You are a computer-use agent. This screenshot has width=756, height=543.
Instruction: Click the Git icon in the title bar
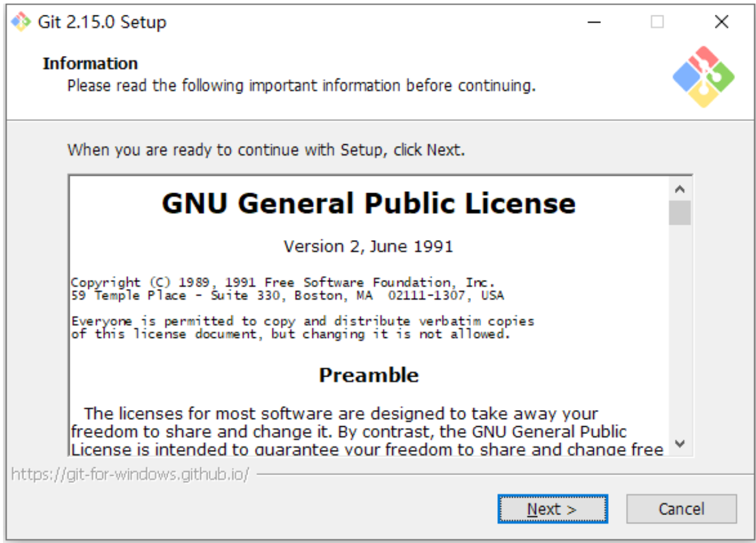[x=21, y=23]
